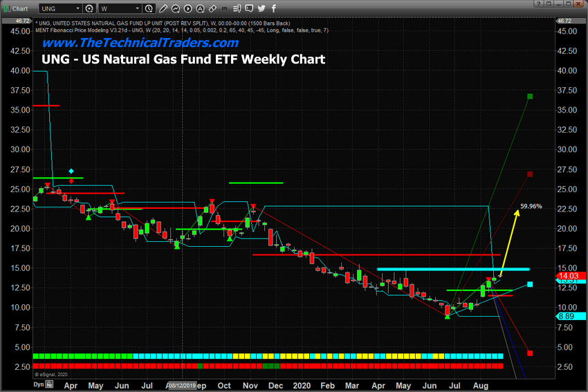Select the eraser tool in toolbar
Viewport: 588px width, 392px height.
pyautogui.click(x=212, y=8)
